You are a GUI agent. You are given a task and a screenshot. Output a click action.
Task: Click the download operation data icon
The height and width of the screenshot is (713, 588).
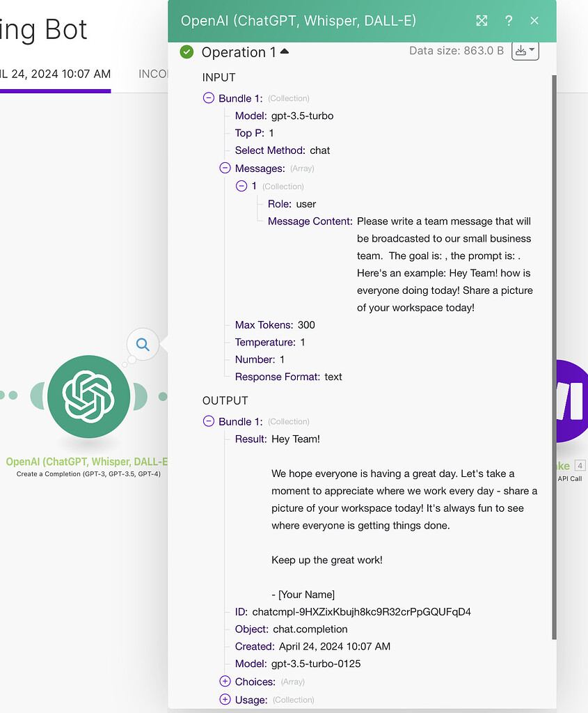tap(522, 50)
